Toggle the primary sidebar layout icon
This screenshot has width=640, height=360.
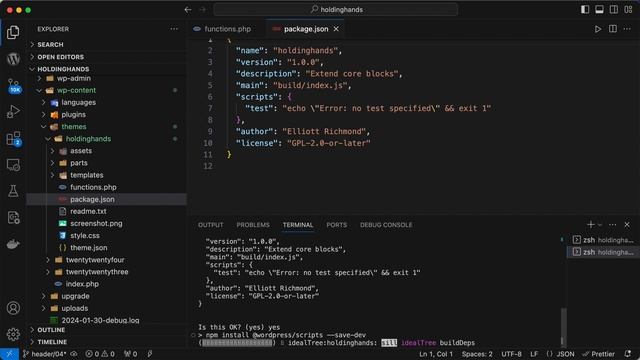pos(585,9)
